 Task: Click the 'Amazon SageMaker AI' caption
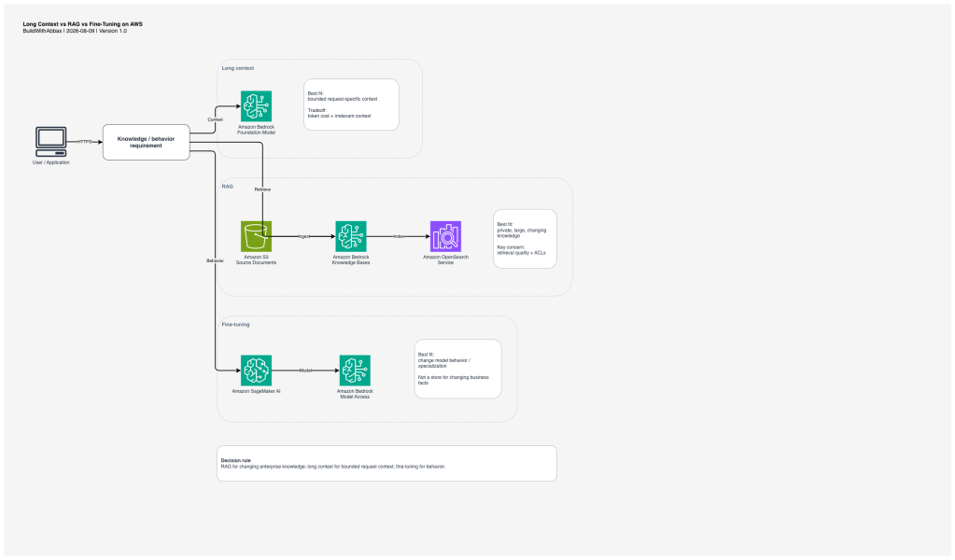pyautogui.click(x=257, y=391)
